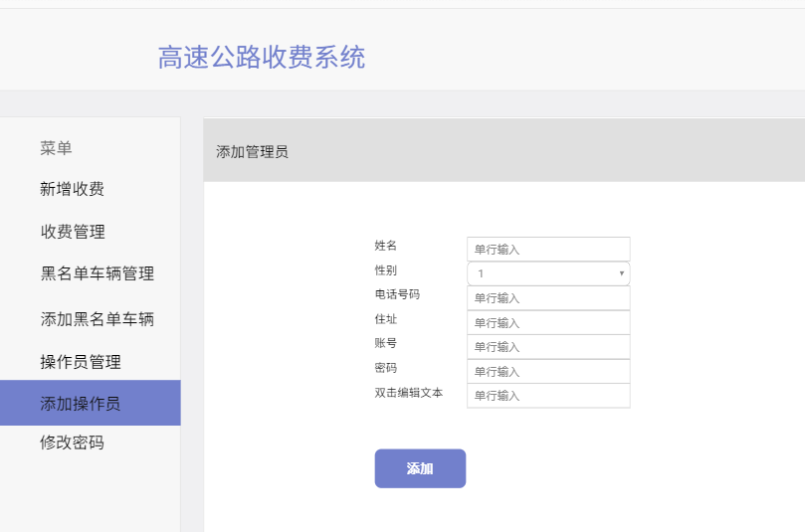805x532 pixels.
Task: Click the input beside 双击编辑文本
Action: [548, 396]
